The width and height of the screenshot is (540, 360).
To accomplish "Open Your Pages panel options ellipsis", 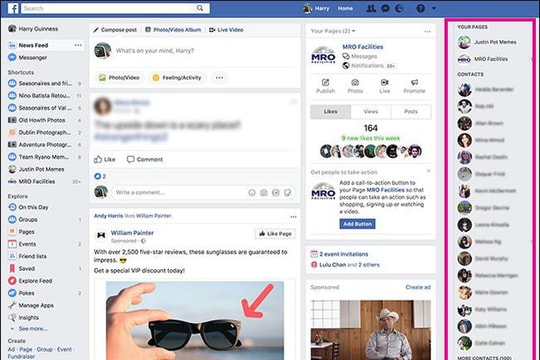I will pos(427,31).
